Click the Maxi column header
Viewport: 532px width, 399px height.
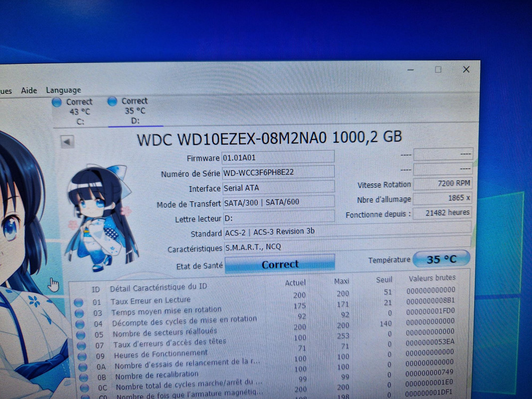click(342, 281)
